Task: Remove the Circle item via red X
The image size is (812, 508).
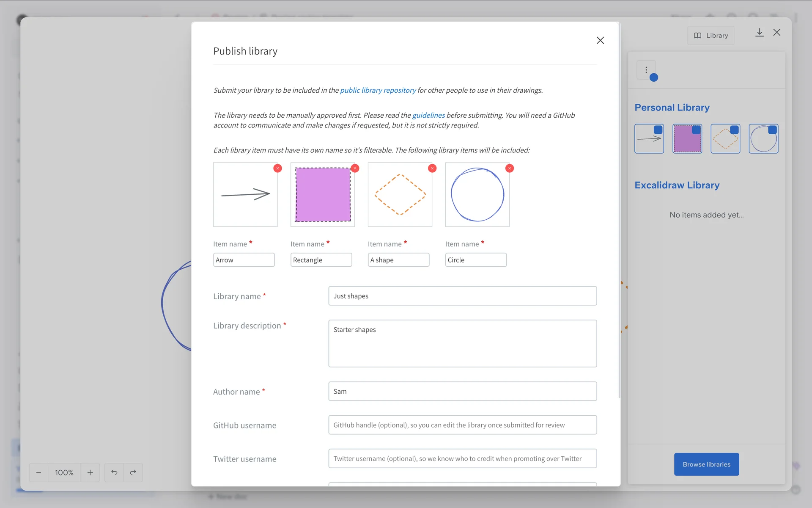Action: pos(510,168)
